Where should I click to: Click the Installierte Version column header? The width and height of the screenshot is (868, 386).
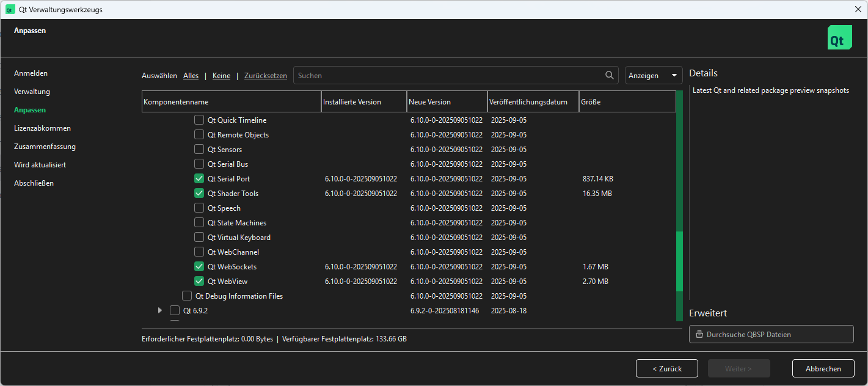coord(364,102)
